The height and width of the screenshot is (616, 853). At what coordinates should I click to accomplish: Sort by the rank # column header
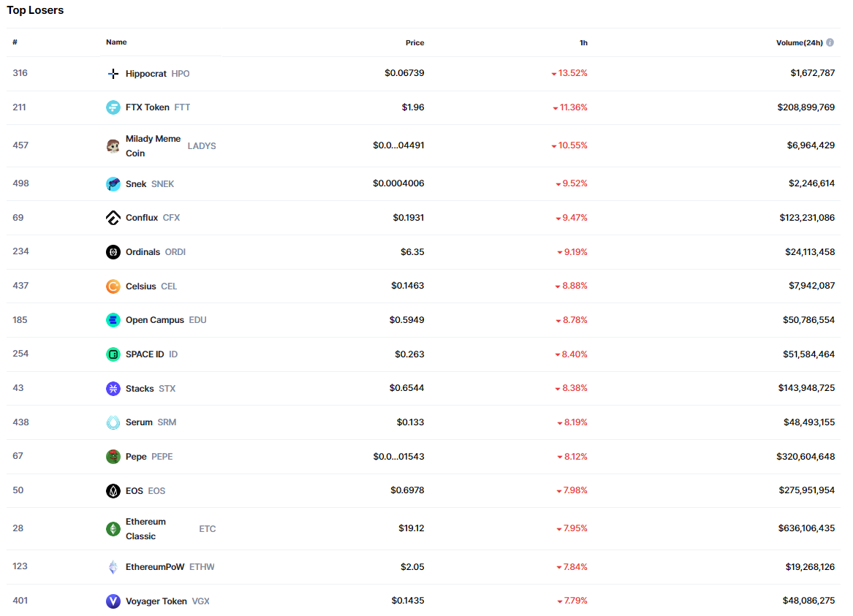pyautogui.click(x=15, y=42)
